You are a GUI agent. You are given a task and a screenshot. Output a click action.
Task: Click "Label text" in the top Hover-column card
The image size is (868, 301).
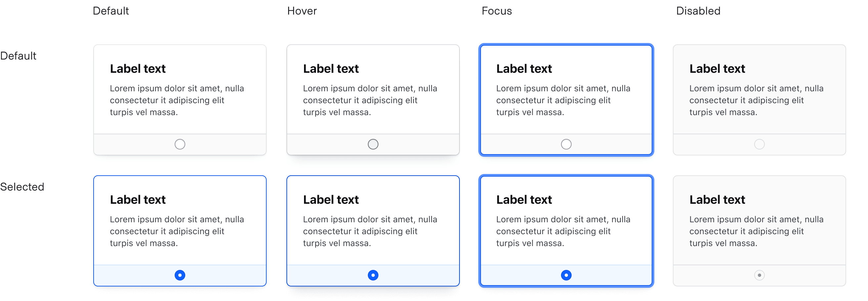[x=330, y=69]
